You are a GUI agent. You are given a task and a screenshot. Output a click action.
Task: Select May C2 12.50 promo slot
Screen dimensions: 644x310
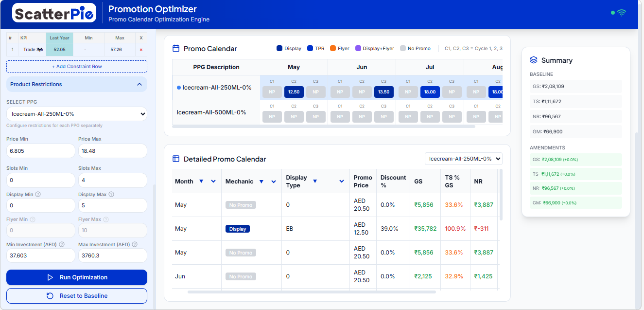pos(294,92)
